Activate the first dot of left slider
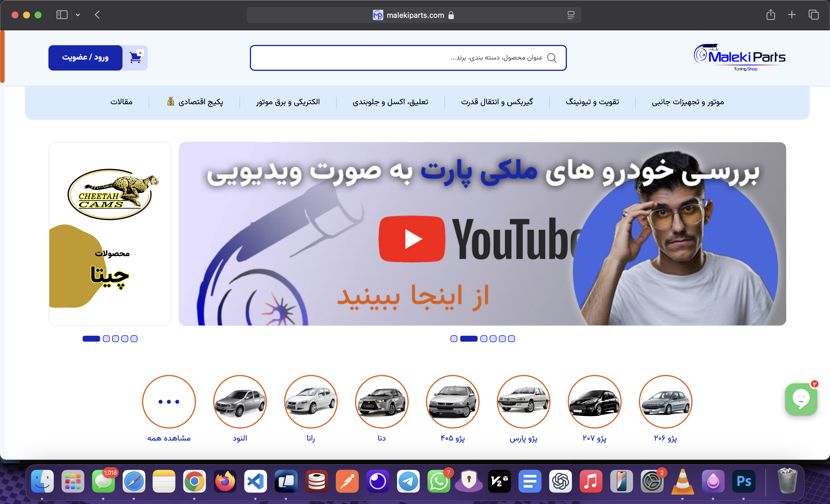This screenshot has width=830, height=504. (x=91, y=339)
